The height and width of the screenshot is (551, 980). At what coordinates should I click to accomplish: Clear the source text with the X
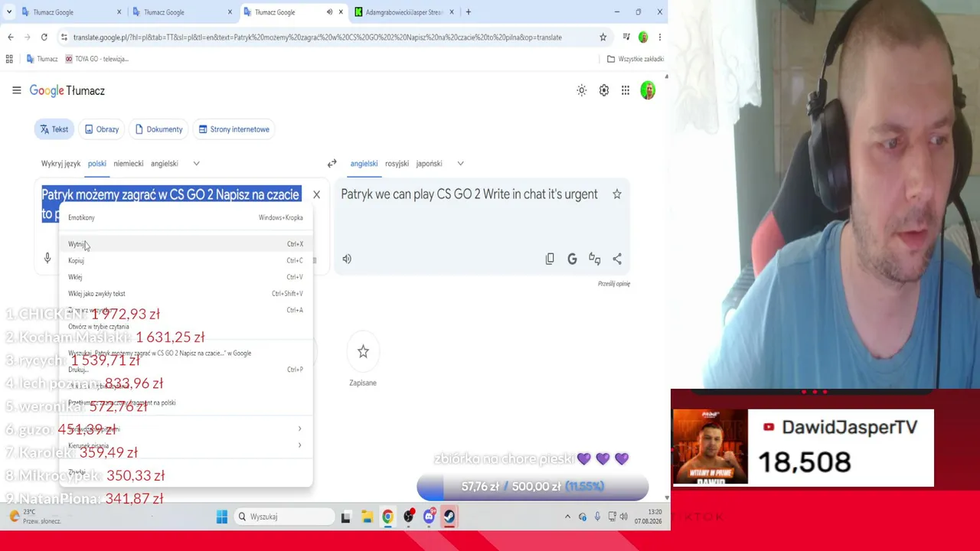(x=316, y=194)
